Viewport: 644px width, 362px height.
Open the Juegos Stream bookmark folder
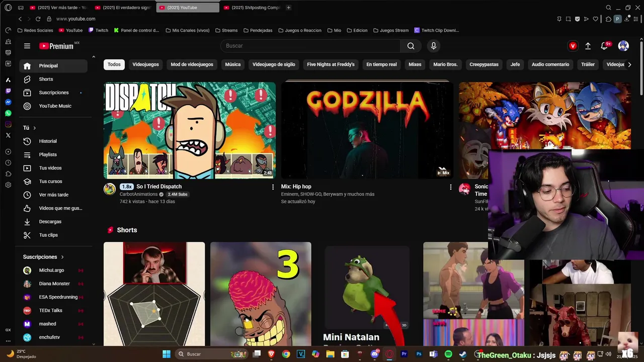pos(391,30)
